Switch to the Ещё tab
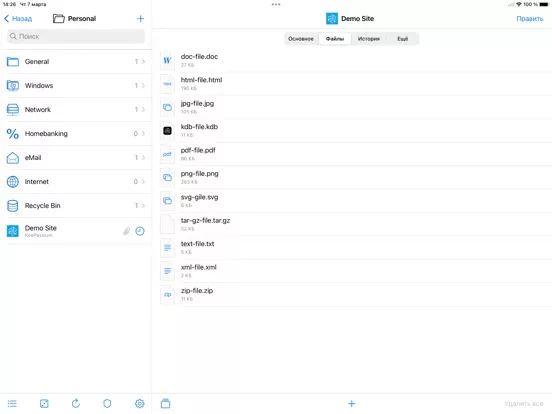Viewport: 552px width, 414px height. (x=402, y=39)
